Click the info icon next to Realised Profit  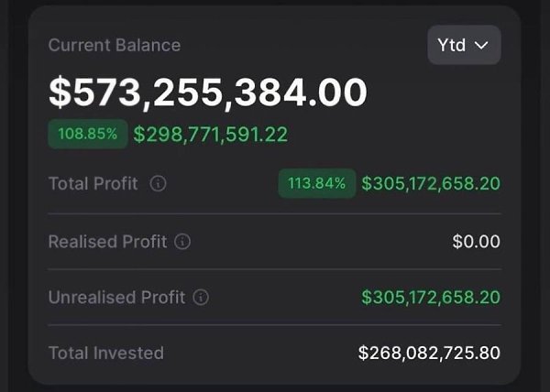tap(182, 242)
